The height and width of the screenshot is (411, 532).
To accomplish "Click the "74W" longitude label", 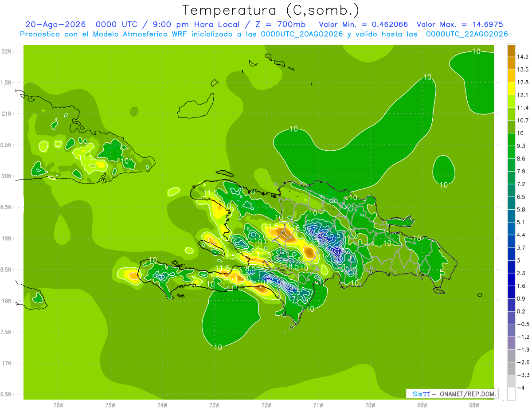I will [162, 405].
